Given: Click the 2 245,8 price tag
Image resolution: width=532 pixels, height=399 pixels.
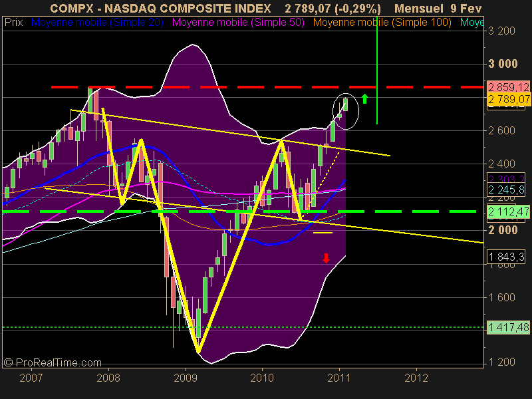Looking at the screenshot, I should (x=507, y=190).
